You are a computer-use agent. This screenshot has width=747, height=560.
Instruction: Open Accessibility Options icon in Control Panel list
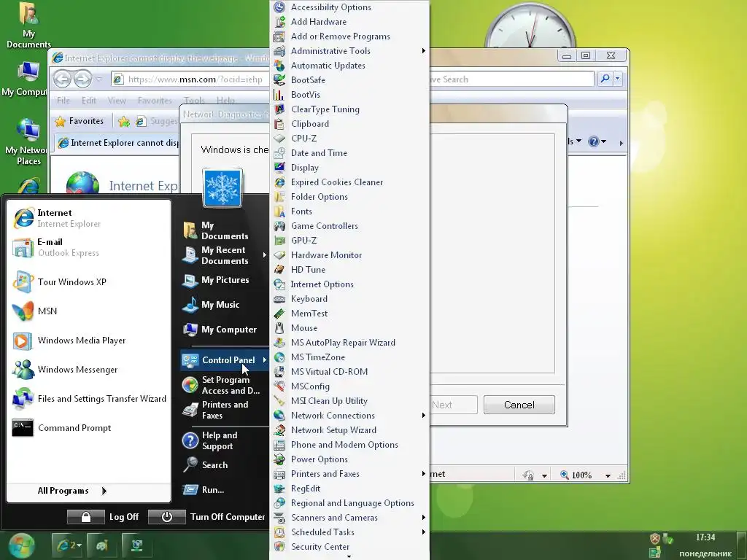click(x=279, y=7)
